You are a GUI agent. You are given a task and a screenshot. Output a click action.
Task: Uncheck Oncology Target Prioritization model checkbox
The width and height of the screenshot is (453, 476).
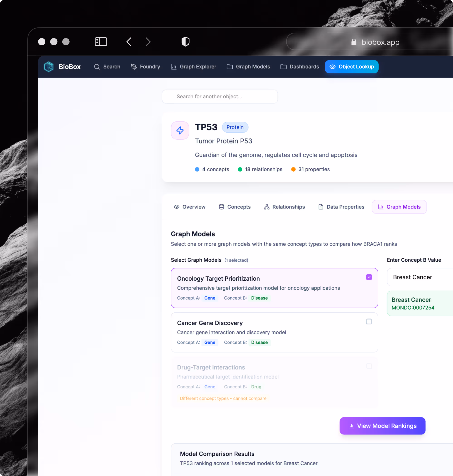[369, 277]
